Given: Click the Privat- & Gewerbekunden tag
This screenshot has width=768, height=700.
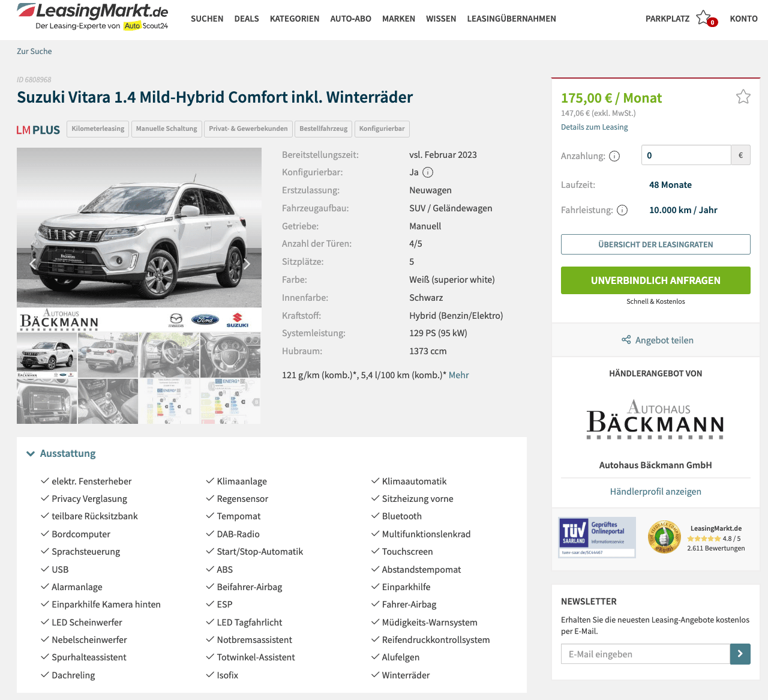Looking at the screenshot, I should [248, 128].
